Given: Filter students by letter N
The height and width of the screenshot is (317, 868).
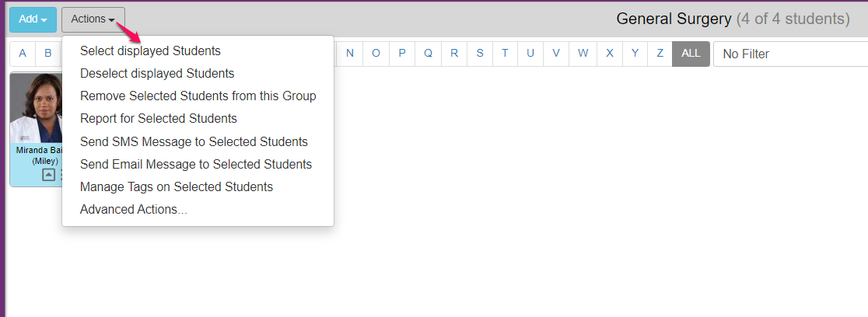Looking at the screenshot, I should coord(350,54).
